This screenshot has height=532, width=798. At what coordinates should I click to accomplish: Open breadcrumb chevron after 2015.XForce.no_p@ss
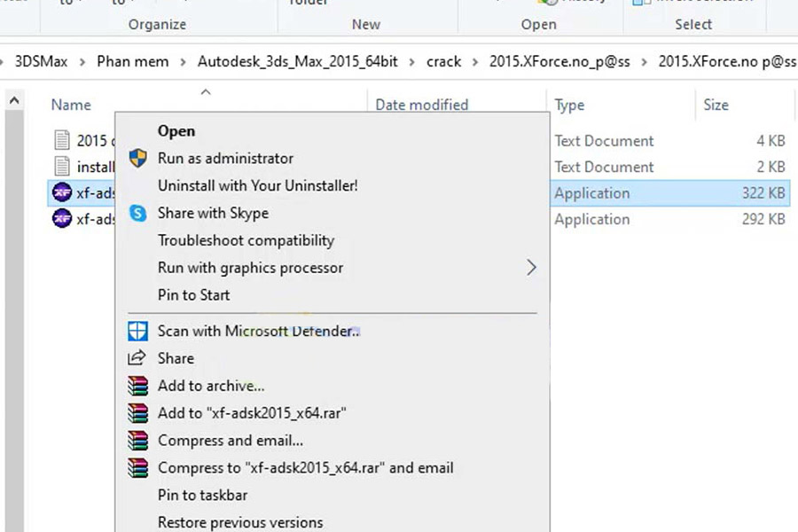[644, 62]
